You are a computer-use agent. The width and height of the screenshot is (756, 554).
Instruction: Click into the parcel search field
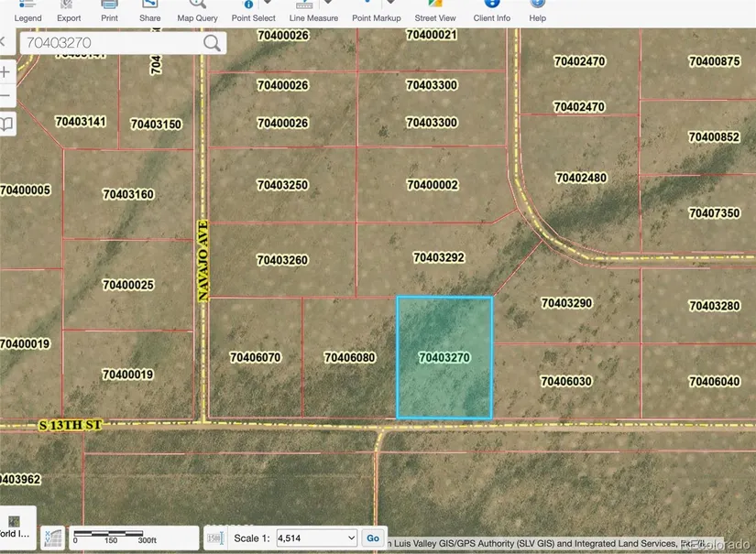pos(110,43)
